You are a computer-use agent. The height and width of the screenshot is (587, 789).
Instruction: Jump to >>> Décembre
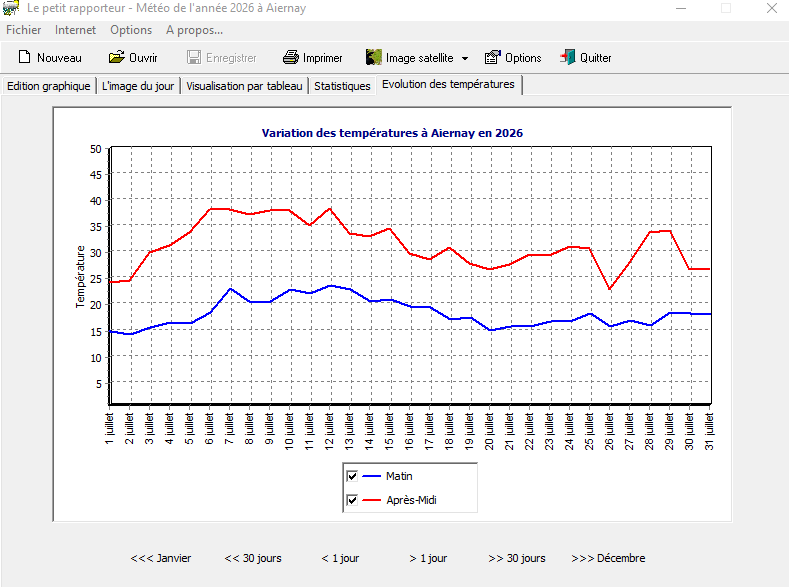[608, 558]
